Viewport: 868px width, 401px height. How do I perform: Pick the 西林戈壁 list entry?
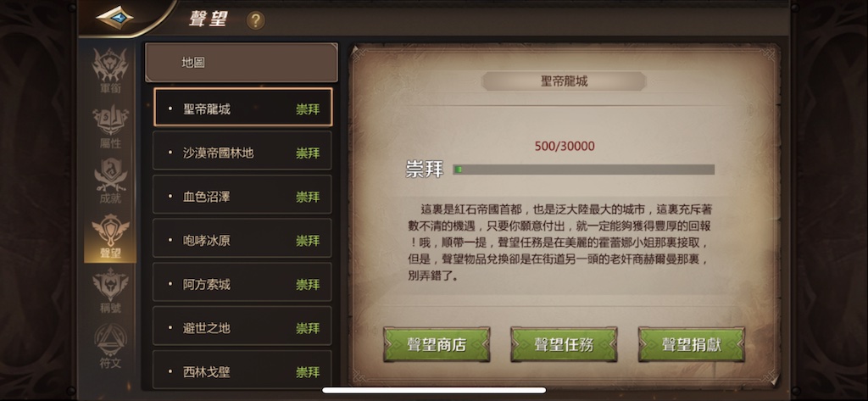pos(242,370)
